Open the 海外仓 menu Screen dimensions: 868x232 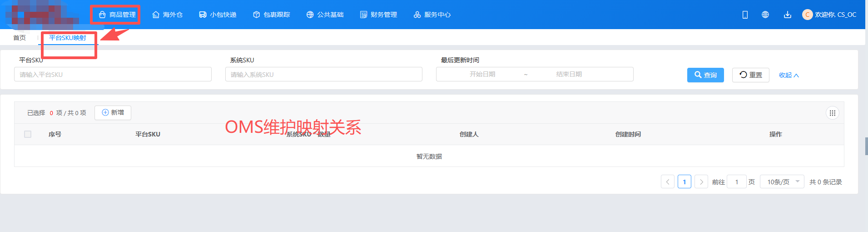(x=167, y=15)
